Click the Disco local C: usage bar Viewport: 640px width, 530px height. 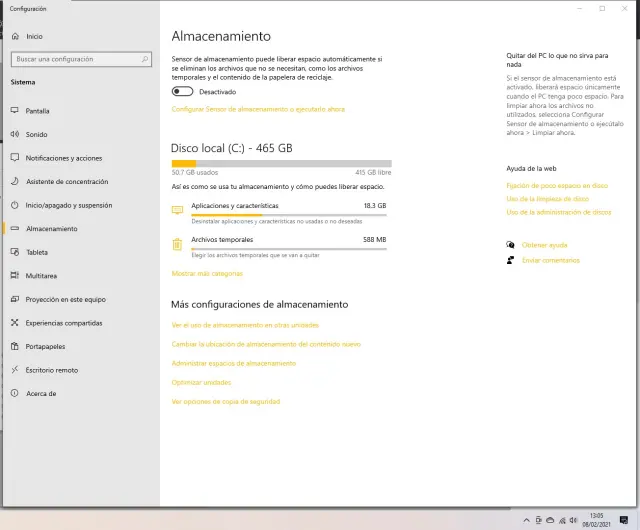click(x=281, y=163)
